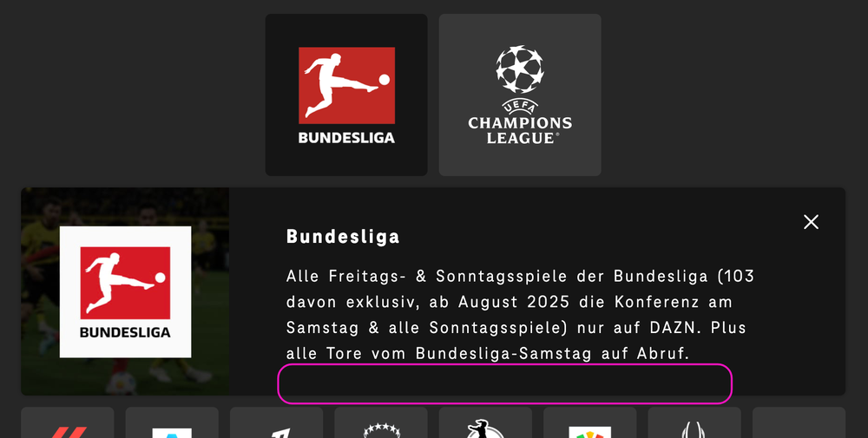Open the tile with the trophy outline
This screenshot has height=438, width=868.
click(x=694, y=422)
